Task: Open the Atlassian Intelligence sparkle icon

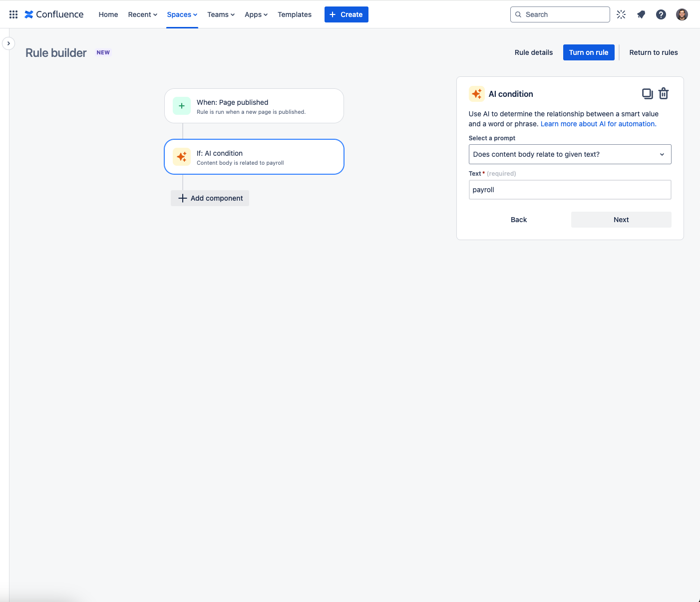Action: [x=621, y=14]
